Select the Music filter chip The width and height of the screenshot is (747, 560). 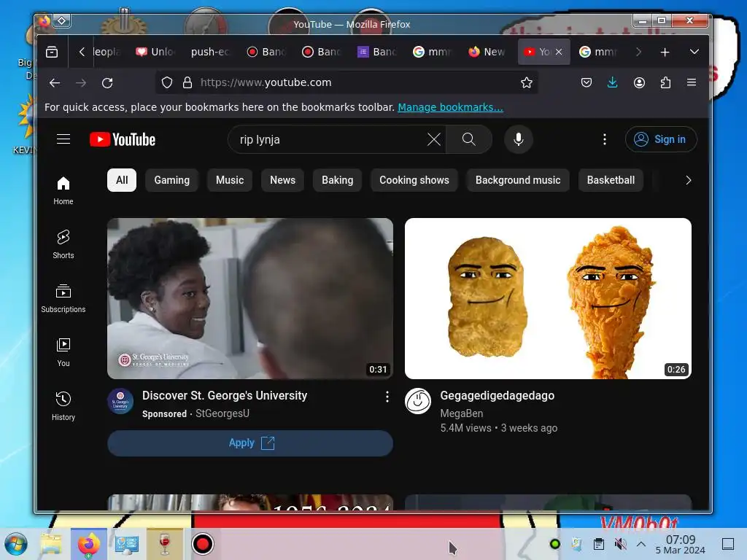(x=230, y=180)
